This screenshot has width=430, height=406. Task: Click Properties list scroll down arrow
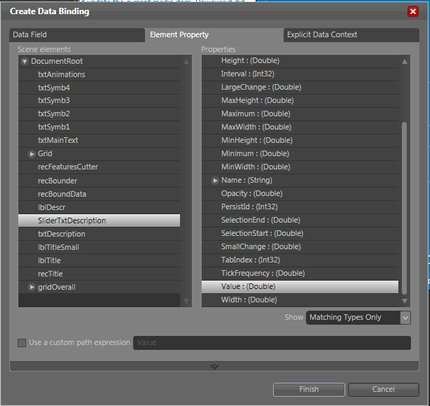pos(404,301)
